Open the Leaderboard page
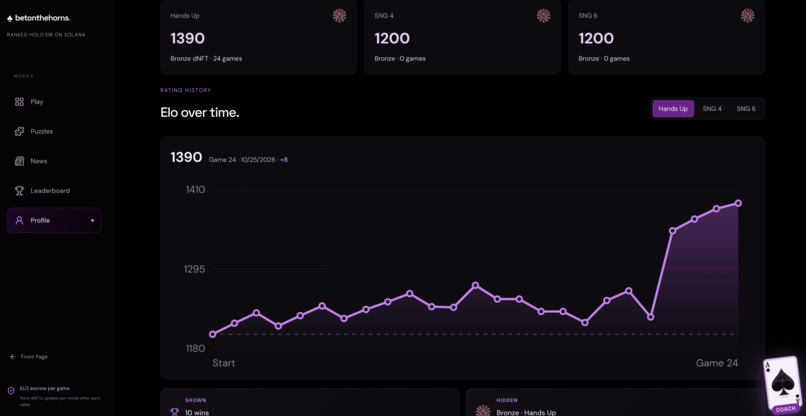 pyautogui.click(x=54, y=191)
